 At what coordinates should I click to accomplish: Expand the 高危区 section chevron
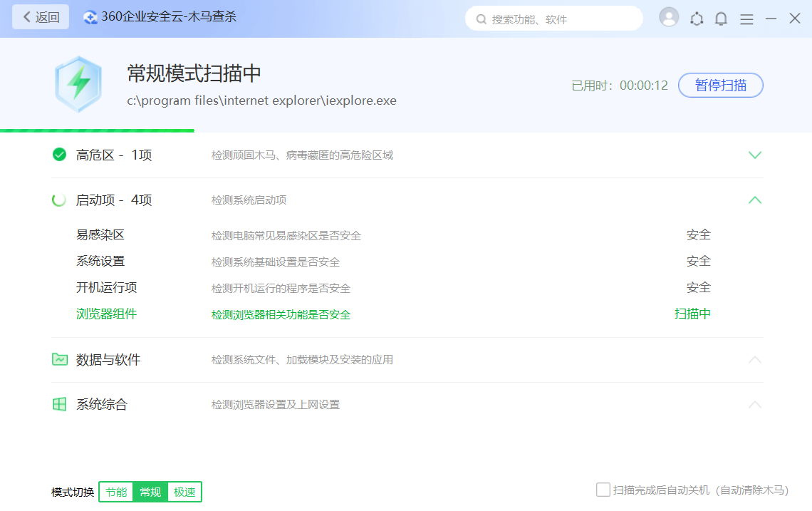click(755, 155)
